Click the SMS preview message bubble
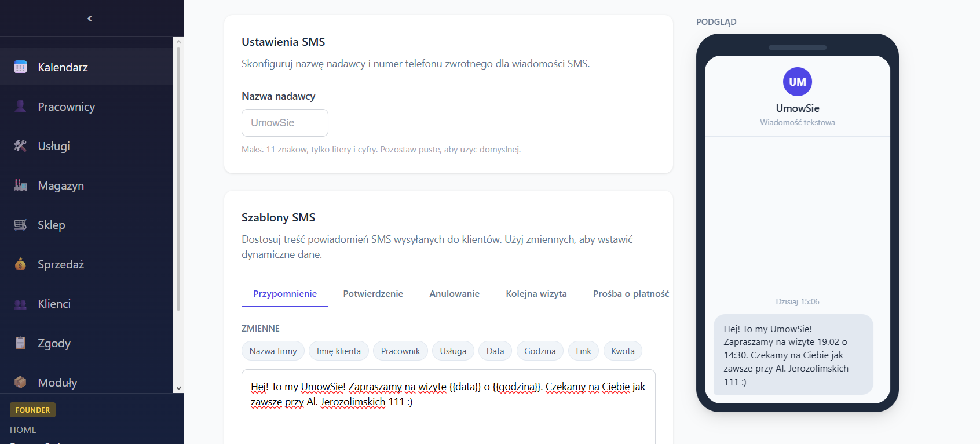This screenshot has height=444, width=980. pos(793,355)
